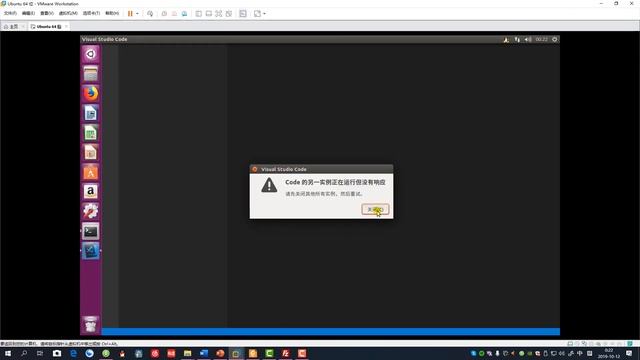Screen dimensions: 640x360
Task: Click the Ubuntu panel clock
Action: click(x=542, y=40)
